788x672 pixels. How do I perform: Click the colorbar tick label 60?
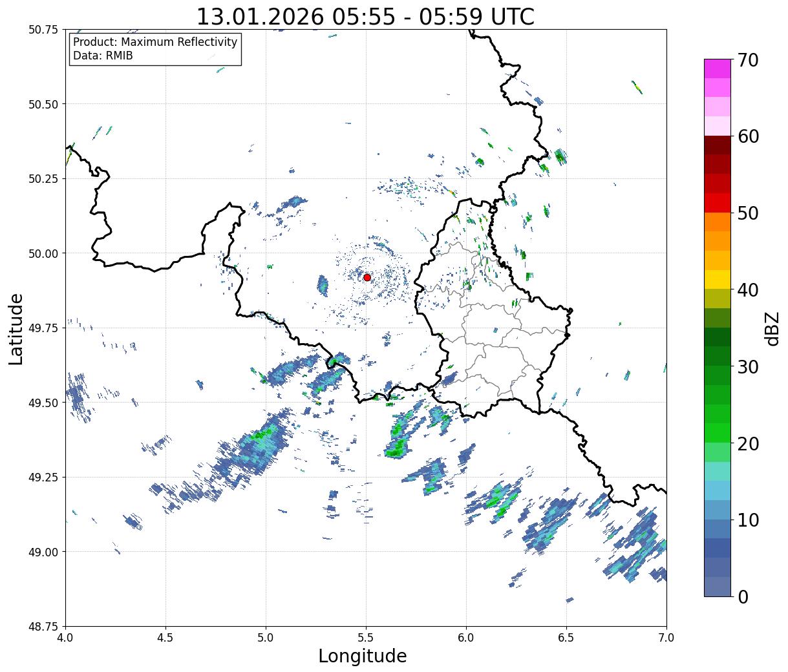point(747,136)
